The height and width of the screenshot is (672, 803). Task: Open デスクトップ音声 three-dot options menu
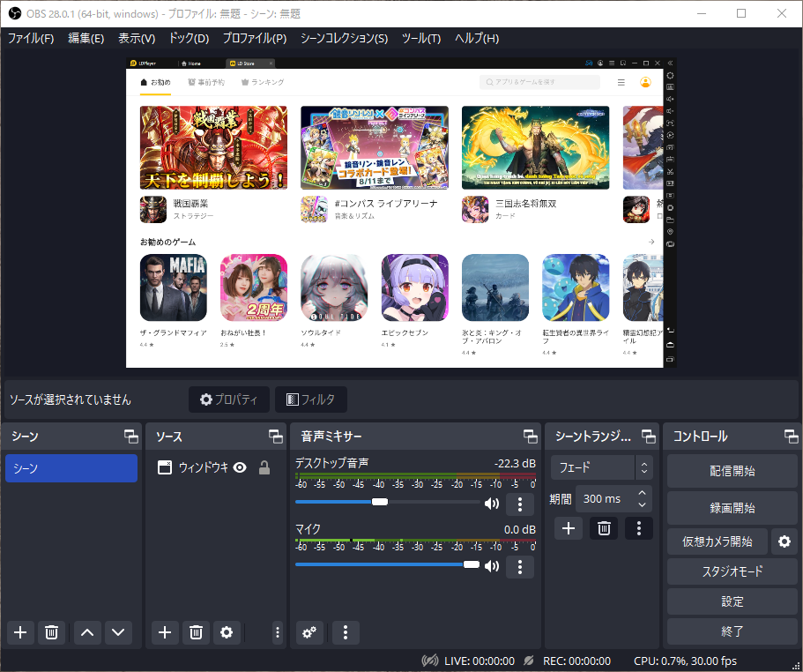[x=520, y=504]
